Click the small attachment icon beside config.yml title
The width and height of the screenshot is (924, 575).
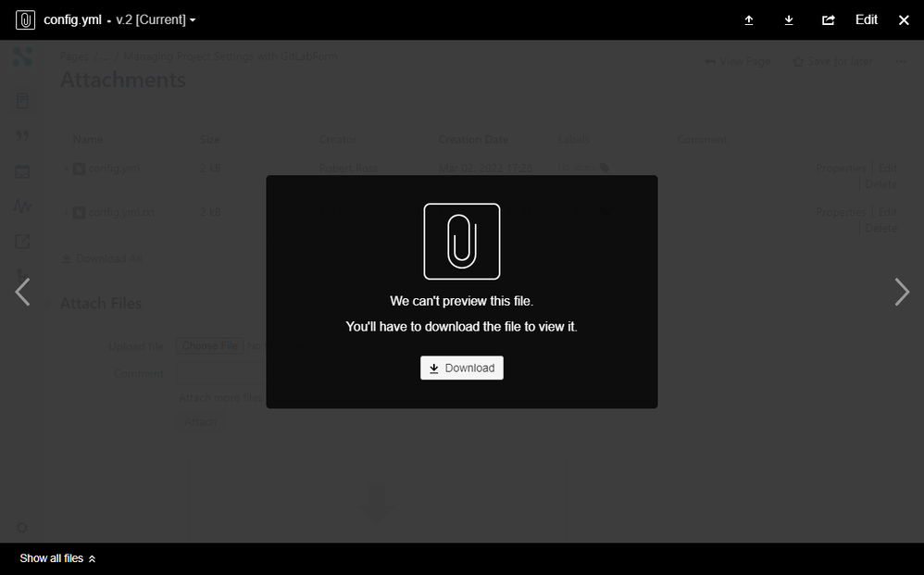(25, 20)
